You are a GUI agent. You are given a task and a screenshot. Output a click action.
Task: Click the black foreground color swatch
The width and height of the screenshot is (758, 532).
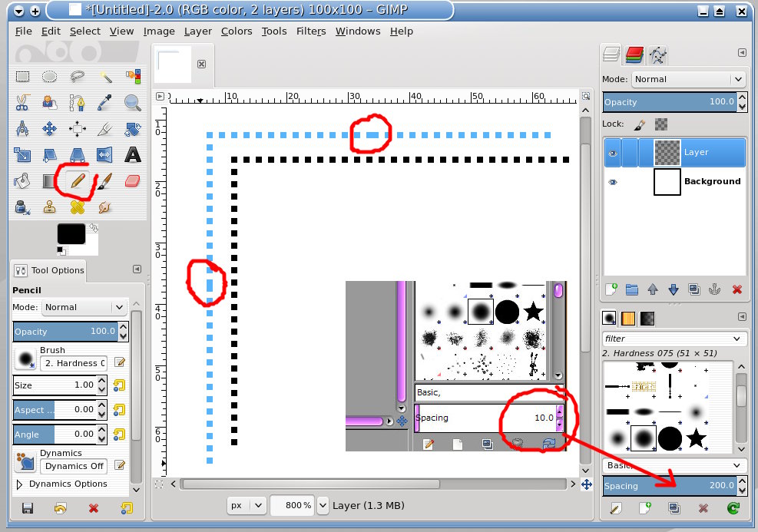pyautogui.click(x=71, y=234)
